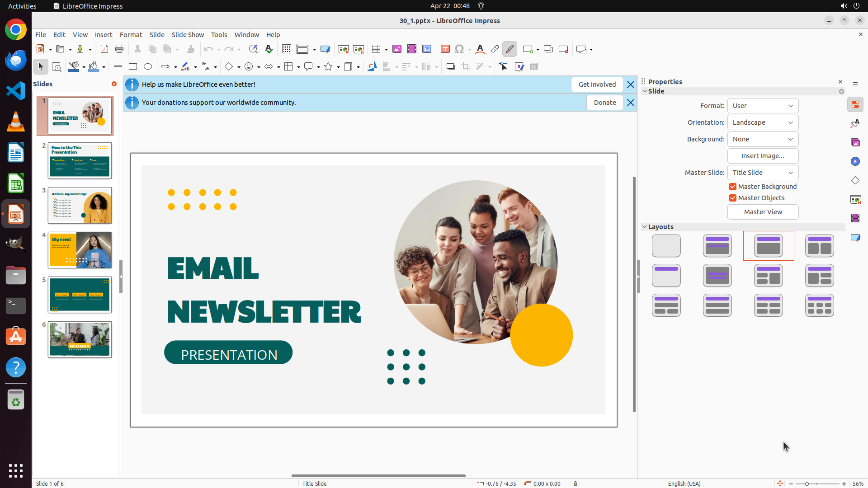
Task: Open the Slide Show menu
Action: click(x=188, y=35)
